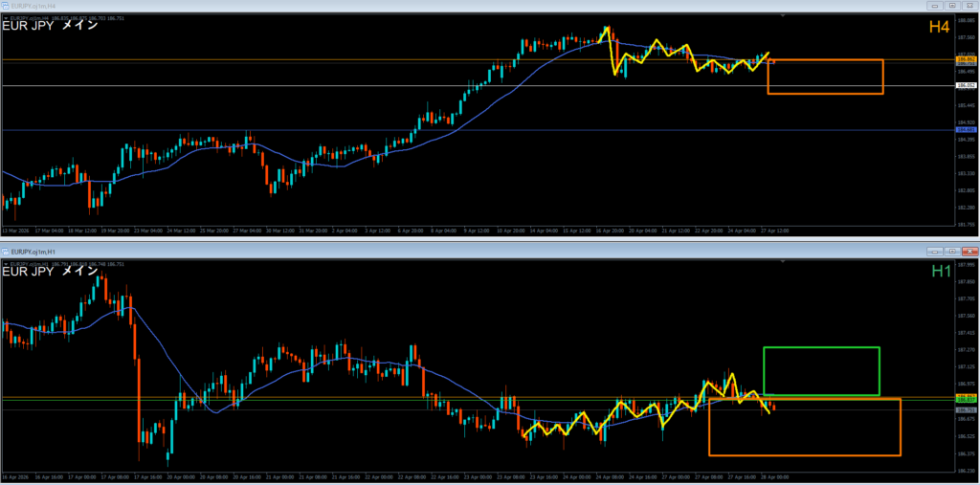This screenshot has width=980, height=485.
Task: Minimize the EURJPY H4 chart window
Action: click(936, 5)
